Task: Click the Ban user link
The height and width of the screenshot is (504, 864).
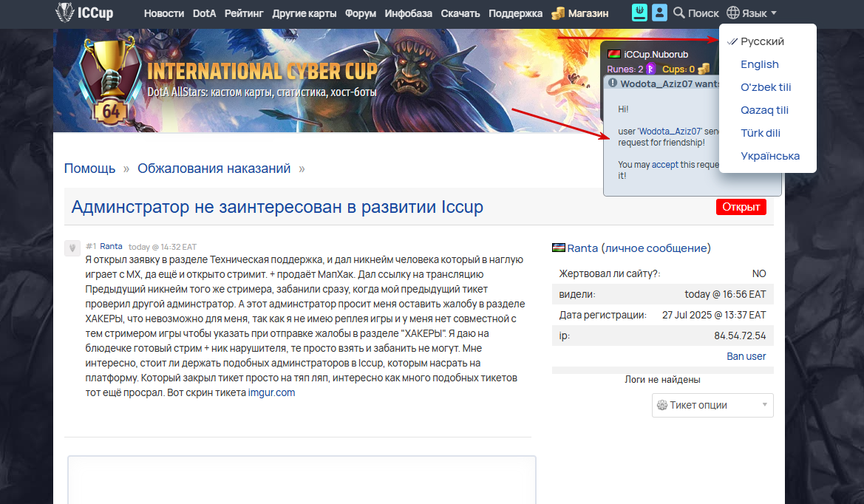Action: (x=746, y=356)
